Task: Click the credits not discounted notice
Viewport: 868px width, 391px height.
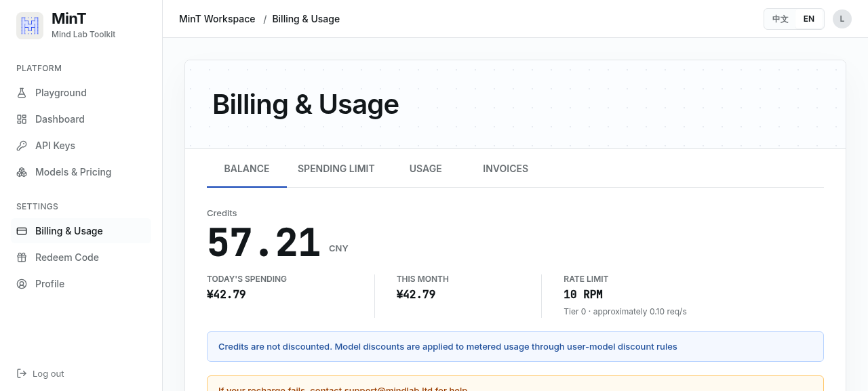Action: pos(515,347)
